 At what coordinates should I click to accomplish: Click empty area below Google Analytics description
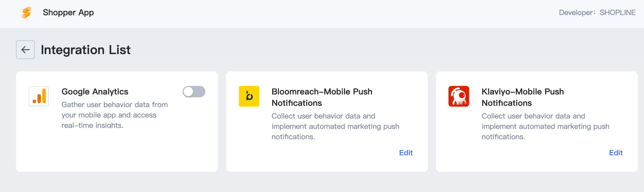click(x=114, y=151)
